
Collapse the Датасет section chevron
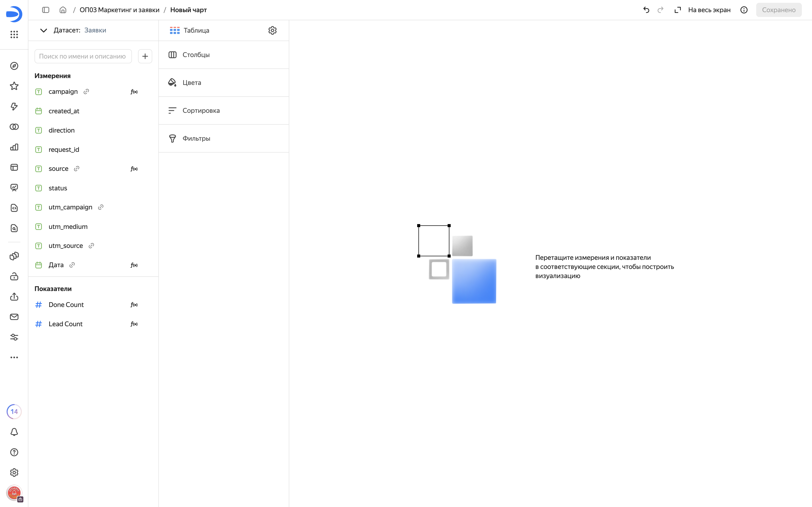tap(43, 30)
